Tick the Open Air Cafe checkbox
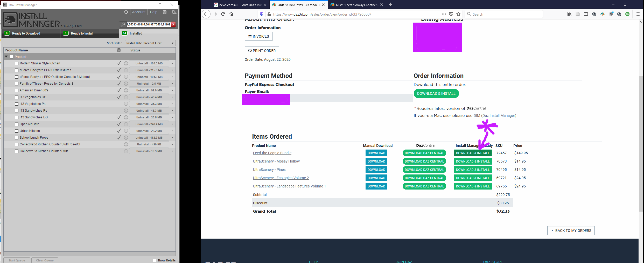This screenshot has width=644, height=263. coord(17,124)
